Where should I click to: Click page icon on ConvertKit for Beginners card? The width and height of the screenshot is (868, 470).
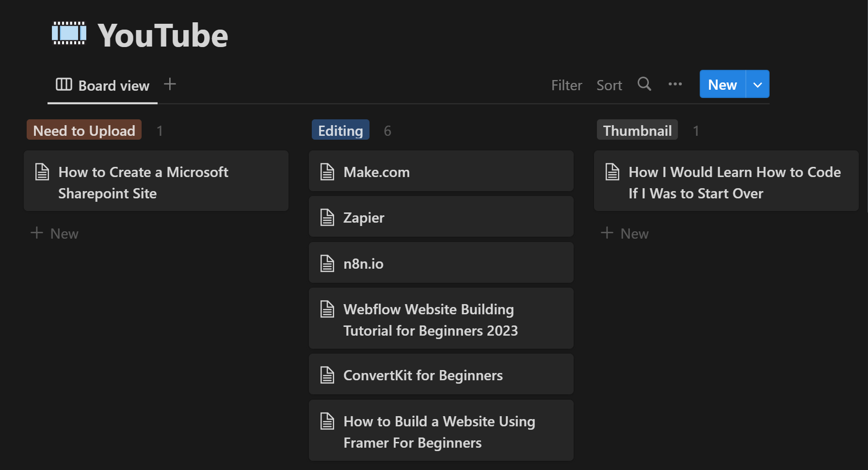(x=327, y=375)
